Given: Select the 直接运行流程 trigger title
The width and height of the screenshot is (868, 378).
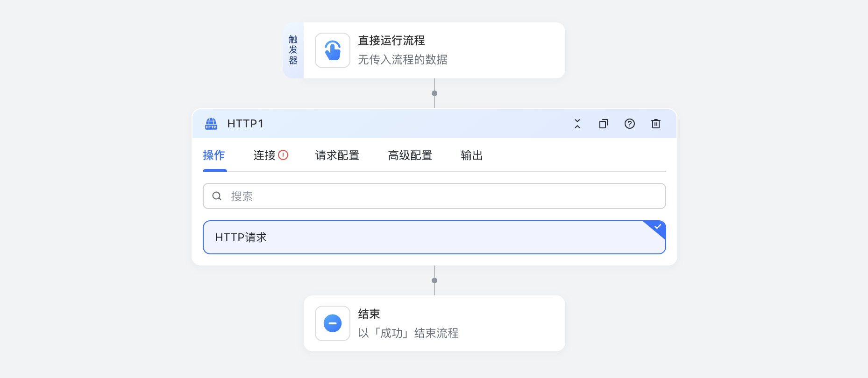Looking at the screenshot, I should [391, 41].
